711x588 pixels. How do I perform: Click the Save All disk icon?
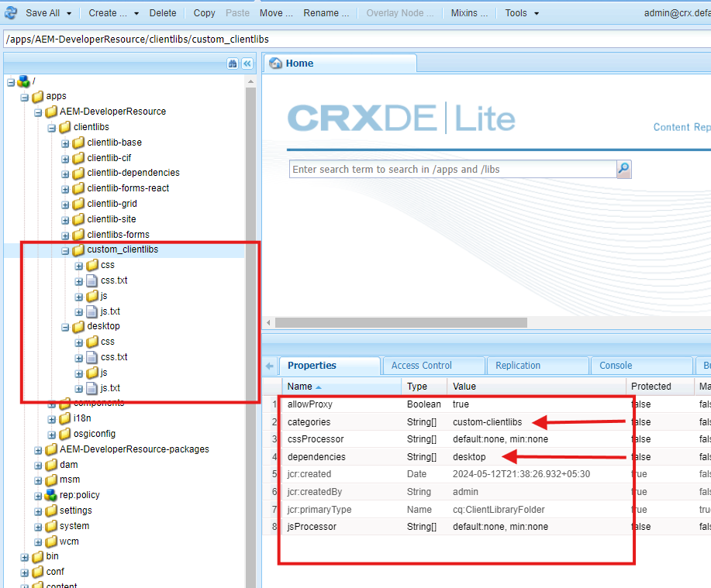coord(12,12)
